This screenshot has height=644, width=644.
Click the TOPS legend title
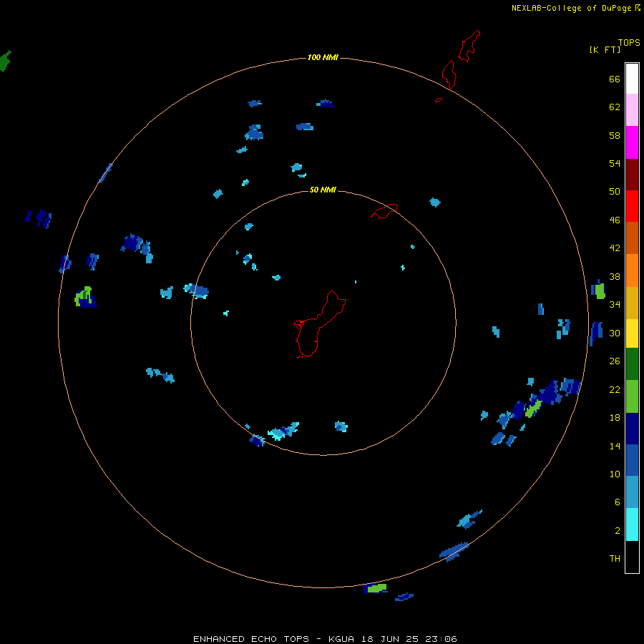629,43
